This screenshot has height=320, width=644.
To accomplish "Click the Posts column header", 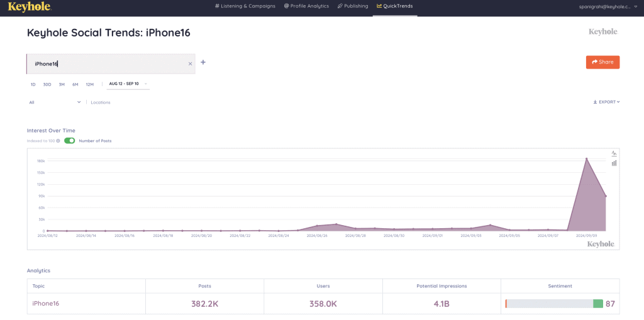I will pyautogui.click(x=204, y=286).
